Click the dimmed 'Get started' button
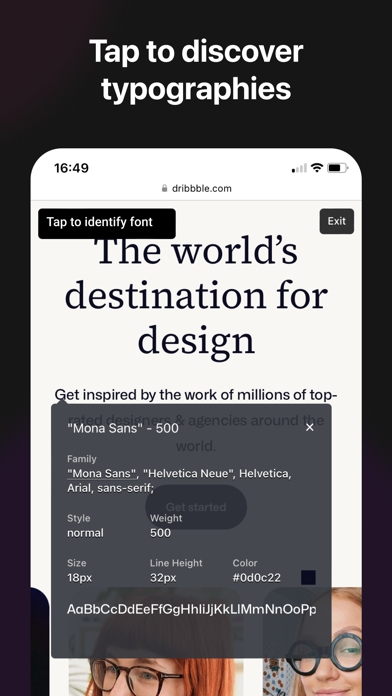 tap(196, 506)
